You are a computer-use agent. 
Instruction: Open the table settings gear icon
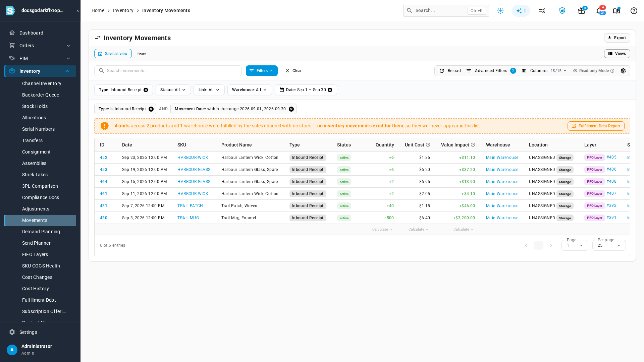pyautogui.click(x=623, y=71)
